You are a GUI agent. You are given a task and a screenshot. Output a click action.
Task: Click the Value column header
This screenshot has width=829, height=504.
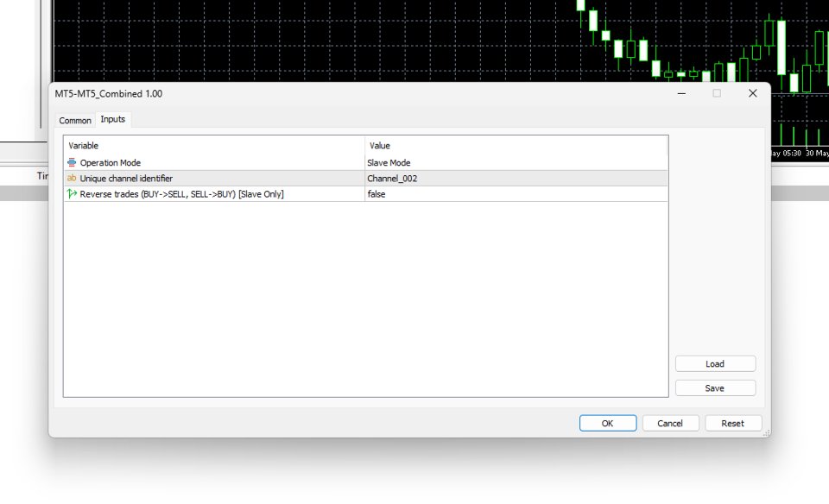[380, 145]
